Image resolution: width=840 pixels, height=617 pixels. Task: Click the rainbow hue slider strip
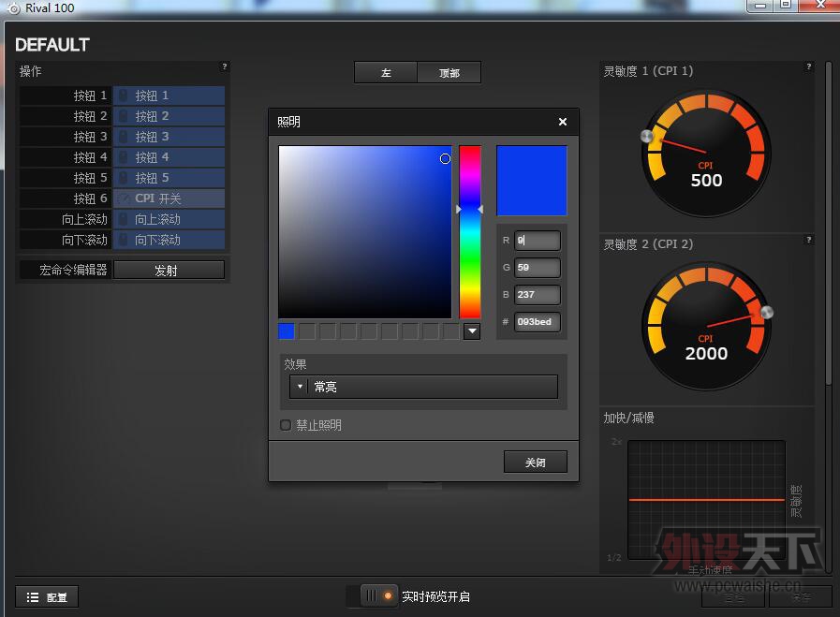(470, 232)
